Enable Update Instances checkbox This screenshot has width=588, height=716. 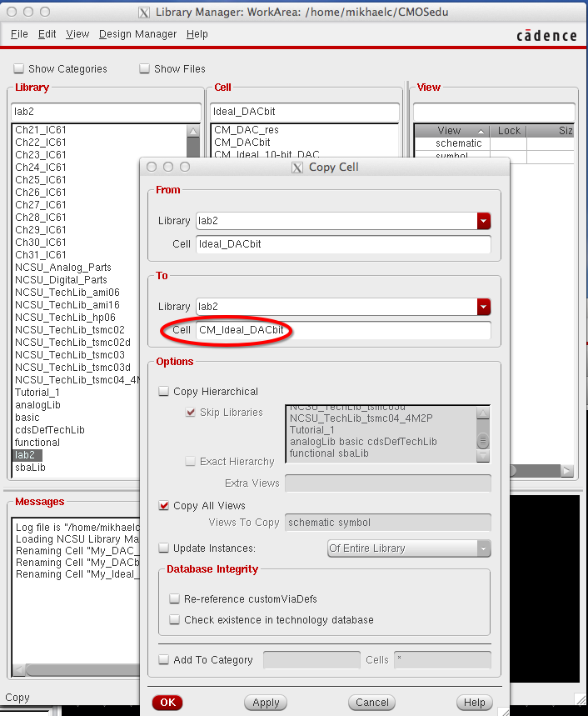tap(163, 548)
